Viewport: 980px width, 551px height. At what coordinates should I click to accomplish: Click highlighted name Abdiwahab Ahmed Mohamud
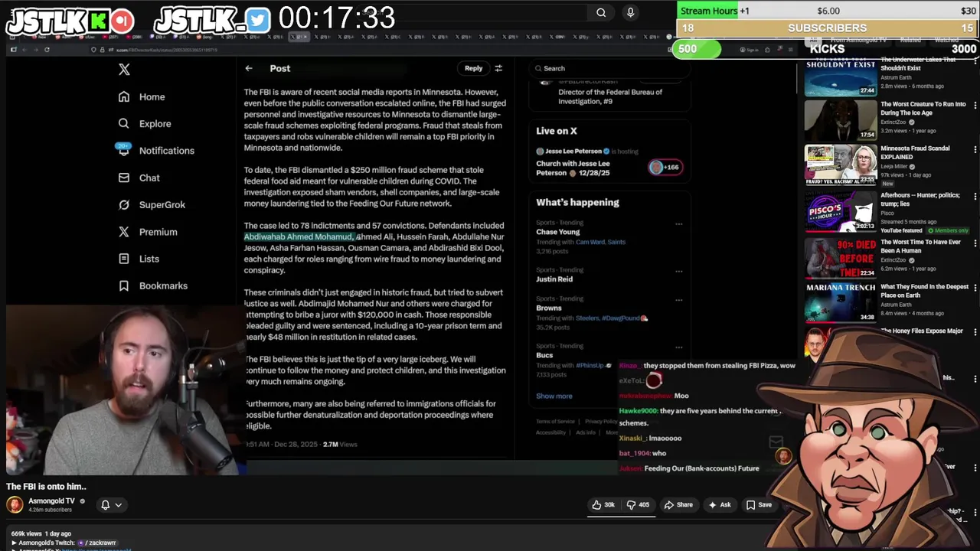pyautogui.click(x=298, y=236)
